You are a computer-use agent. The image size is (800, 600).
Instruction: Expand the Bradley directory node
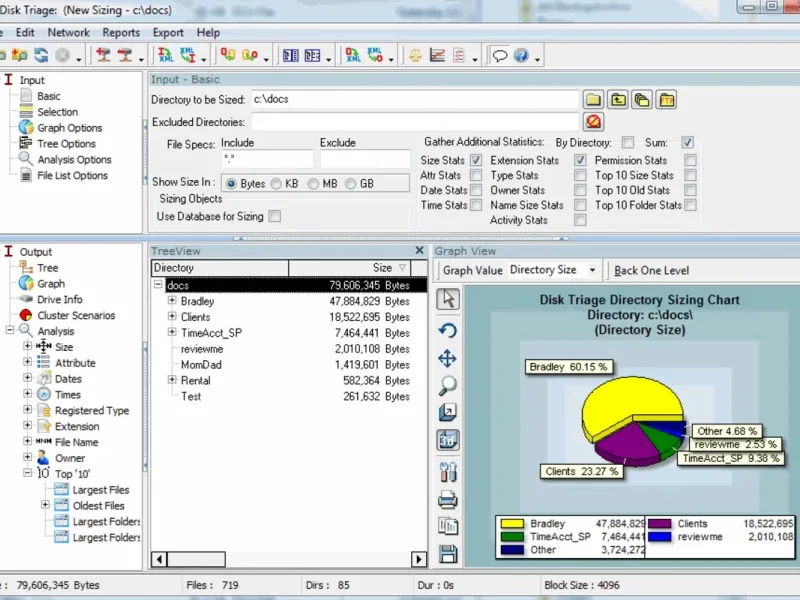tap(172, 301)
